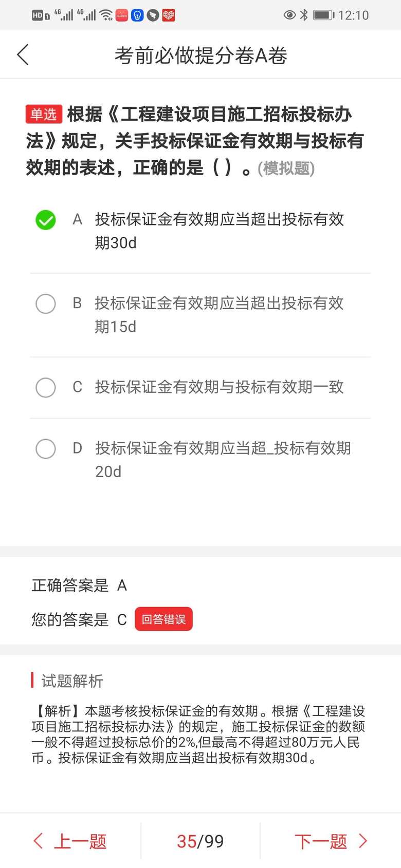Tap the red 回答错误 badge
This screenshot has height=868, width=401.
click(163, 619)
